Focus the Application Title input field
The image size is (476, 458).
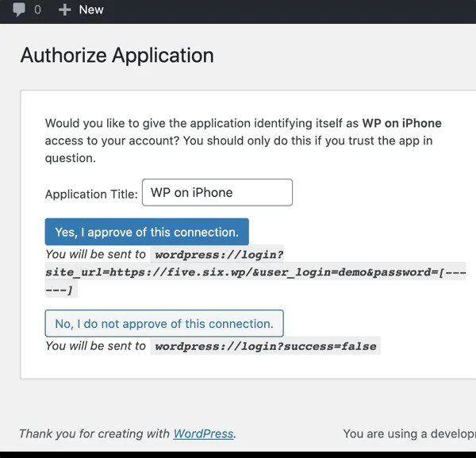tap(217, 192)
